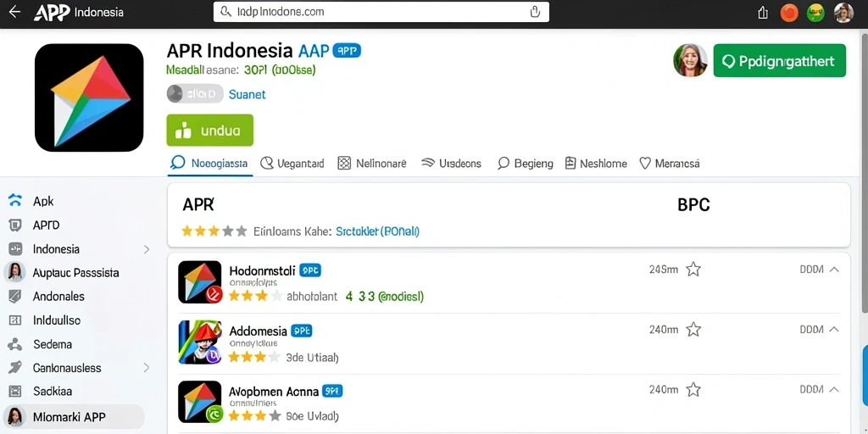Click the Avopbmen Acnna title text
This screenshot has height=434, width=868.
point(274,392)
